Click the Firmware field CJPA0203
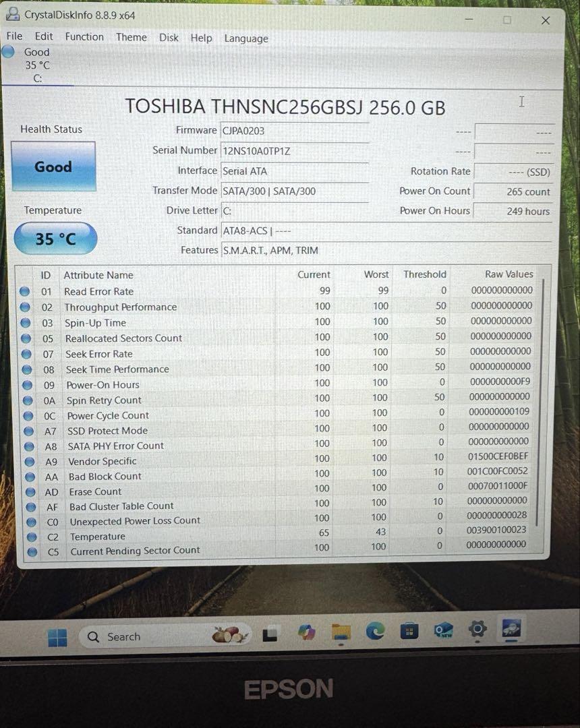 pos(295,131)
